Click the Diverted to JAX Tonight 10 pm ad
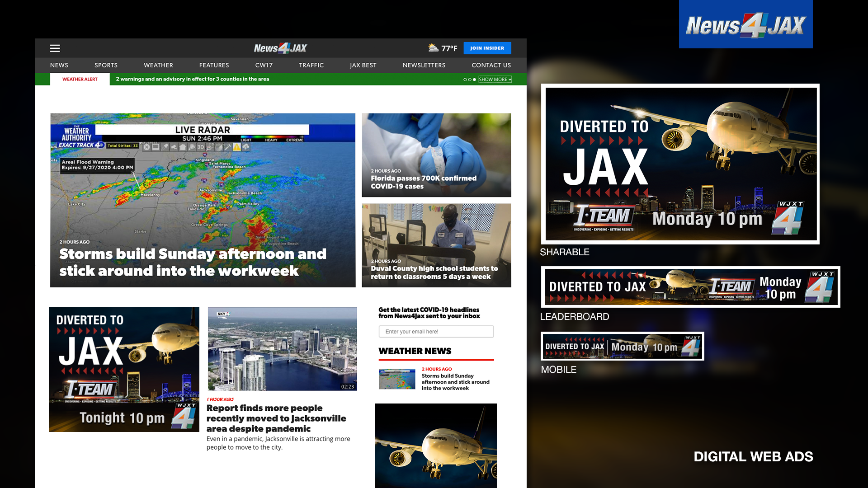Viewport: 868px width, 488px height. [x=124, y=369]
